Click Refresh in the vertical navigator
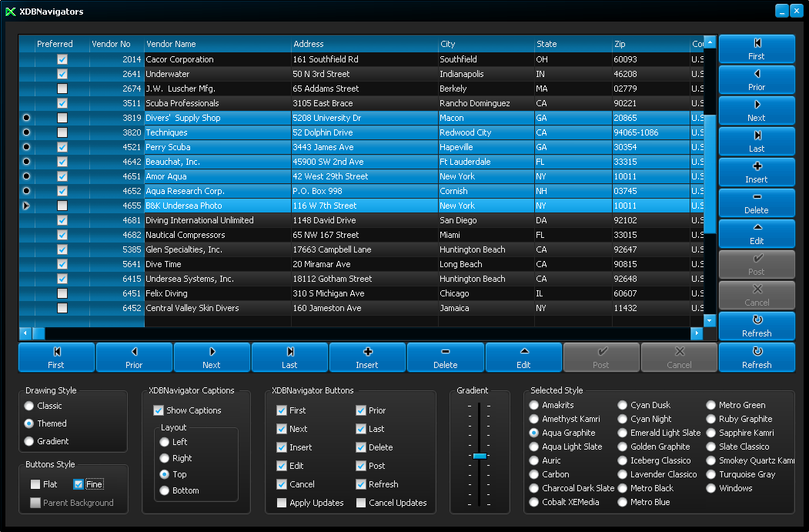 [756, 326]
